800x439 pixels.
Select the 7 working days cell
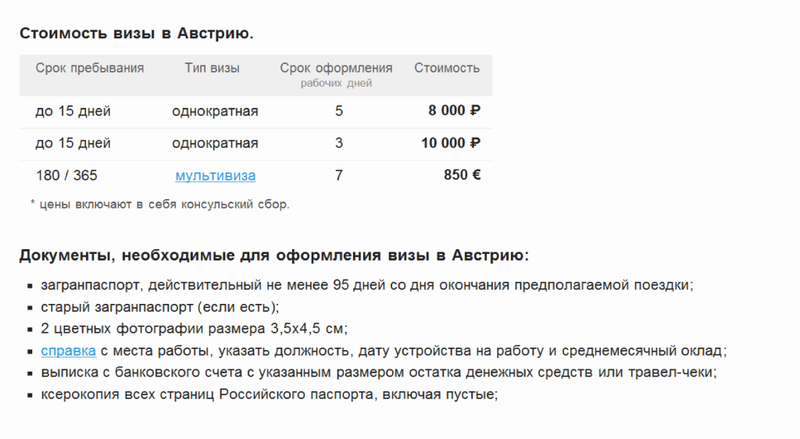click(339, 176)
